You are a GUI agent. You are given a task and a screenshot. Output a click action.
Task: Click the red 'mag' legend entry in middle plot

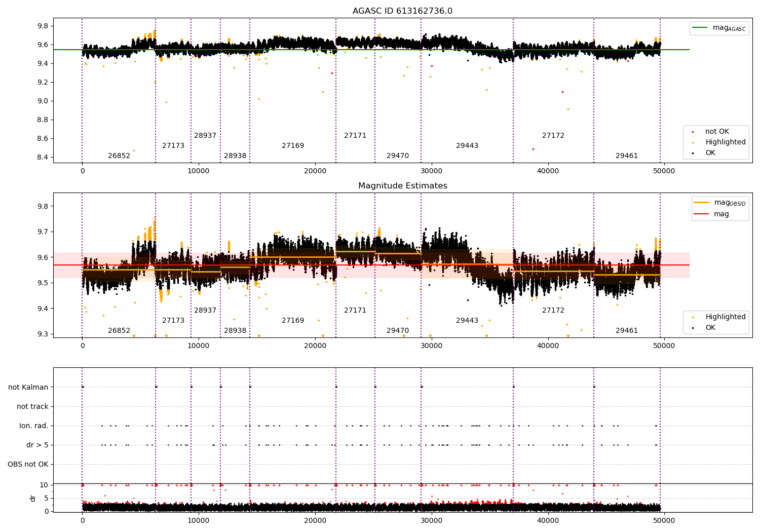click(x=721, y=214)
